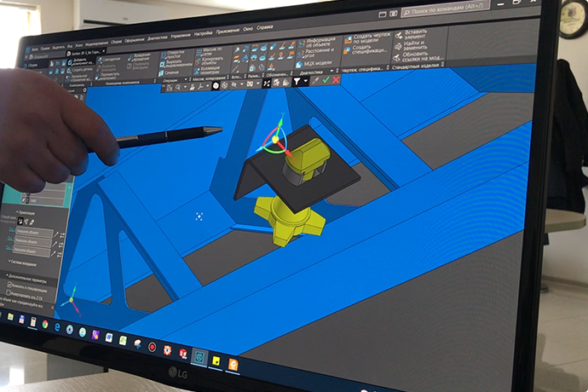Click the red X cancel icon
The width and height of the screenshot is (588, 392).
click(336, 79)
